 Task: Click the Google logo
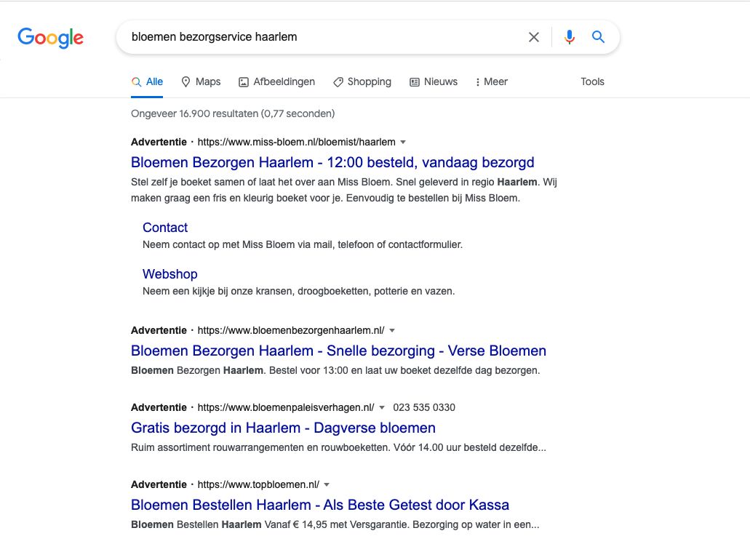[50, 38]
